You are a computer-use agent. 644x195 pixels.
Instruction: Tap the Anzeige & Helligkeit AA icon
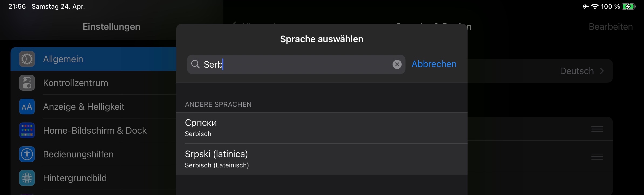click(x=27, y=107)
